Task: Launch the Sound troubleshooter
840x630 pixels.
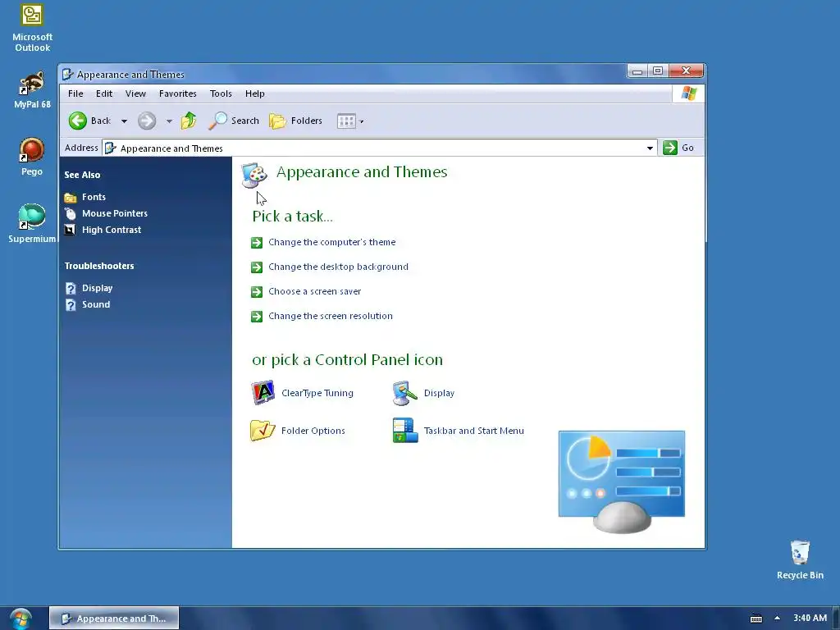Action: [x=96, y=304]
